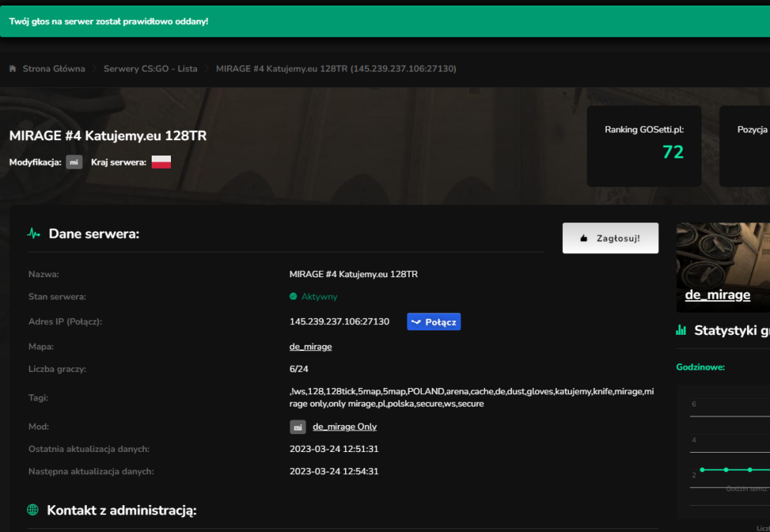Screen dimensions: 770x532
Task: Click the mi badge next to Mod
Action: tap(297, 427)
